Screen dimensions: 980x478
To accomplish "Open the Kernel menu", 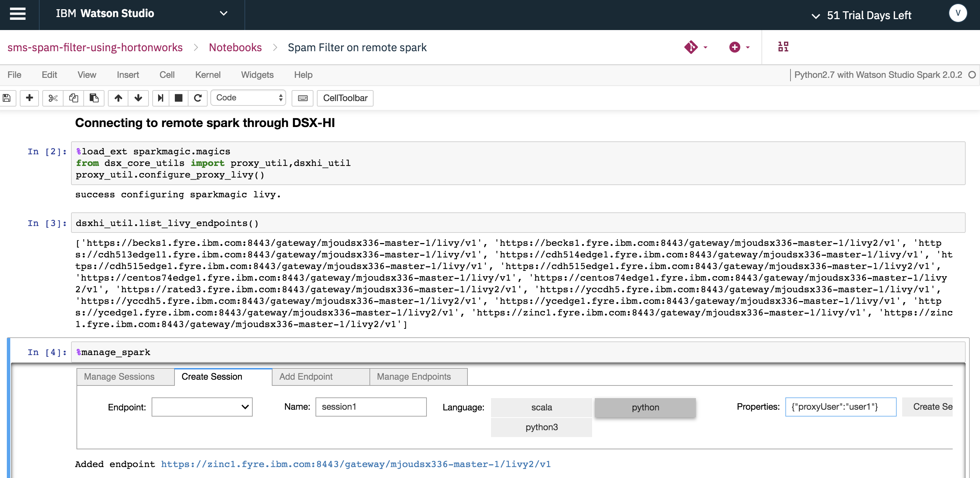I will pyautogui.click(x=208, y=75).
